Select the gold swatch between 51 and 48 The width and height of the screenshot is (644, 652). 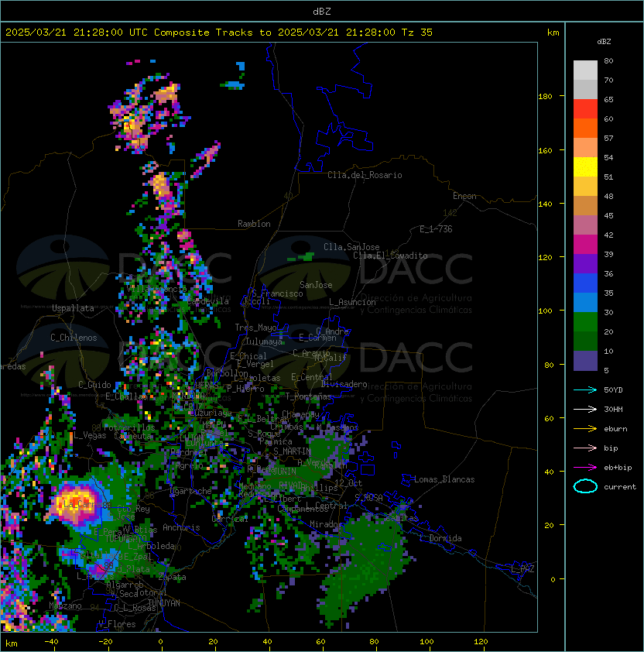tap(585, 187)
